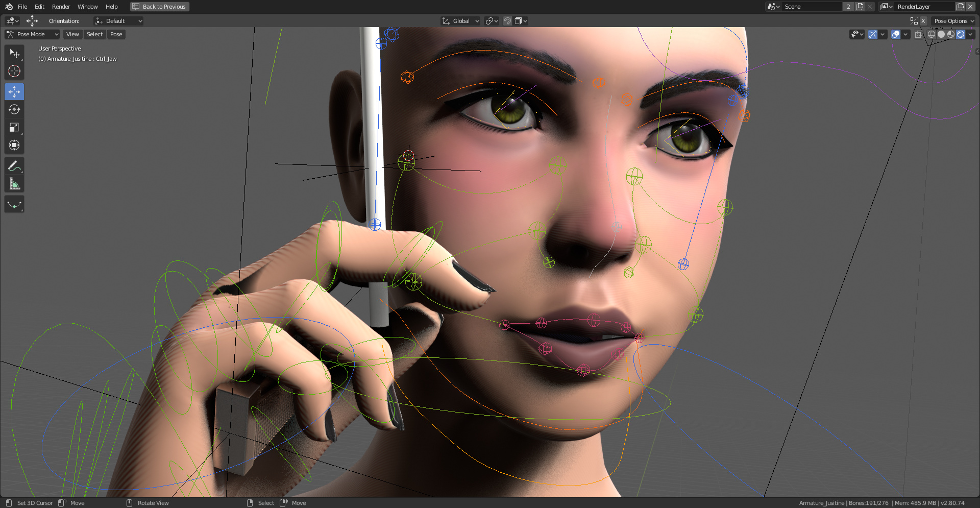Switch to Solid viewport shading
This screenshot has width=980, height=508.
[x=941, y=34]
